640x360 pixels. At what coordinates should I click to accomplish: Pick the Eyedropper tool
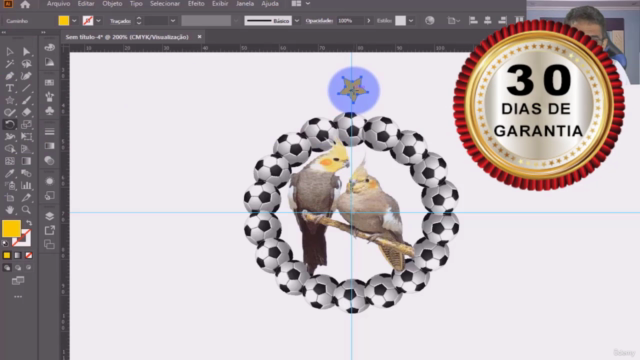tap(9, 173)
